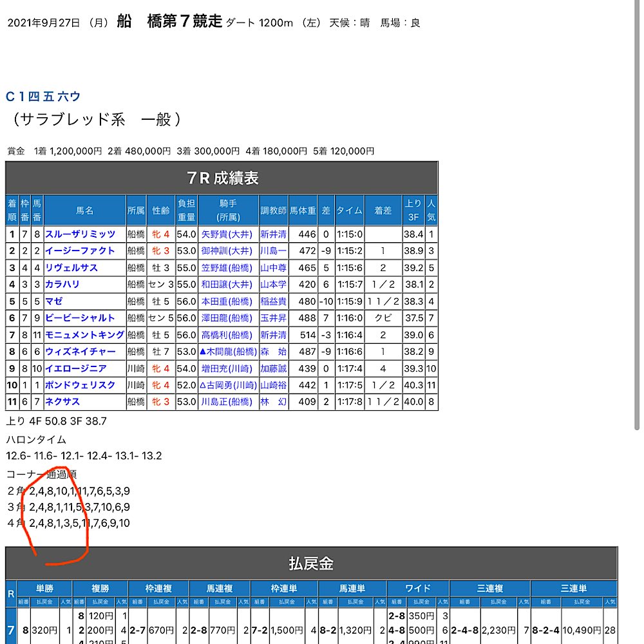Open trainer link 山崎裕

pos(273,385)
